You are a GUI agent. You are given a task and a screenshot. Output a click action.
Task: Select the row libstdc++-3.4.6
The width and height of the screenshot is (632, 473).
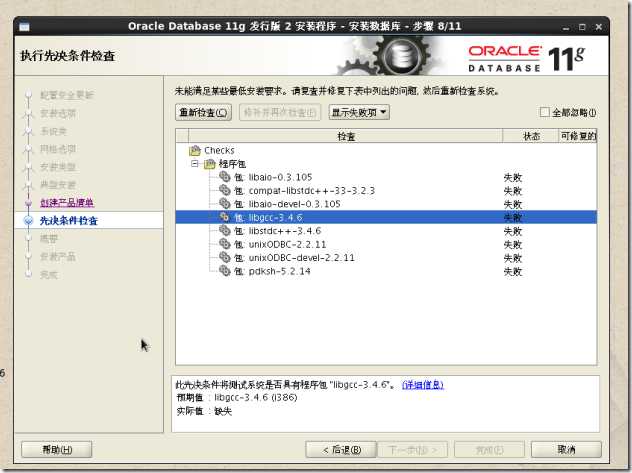[386, 231]
